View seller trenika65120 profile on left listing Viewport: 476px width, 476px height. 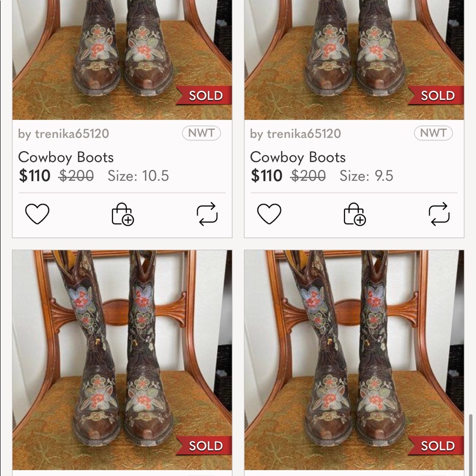coord(64,133)
